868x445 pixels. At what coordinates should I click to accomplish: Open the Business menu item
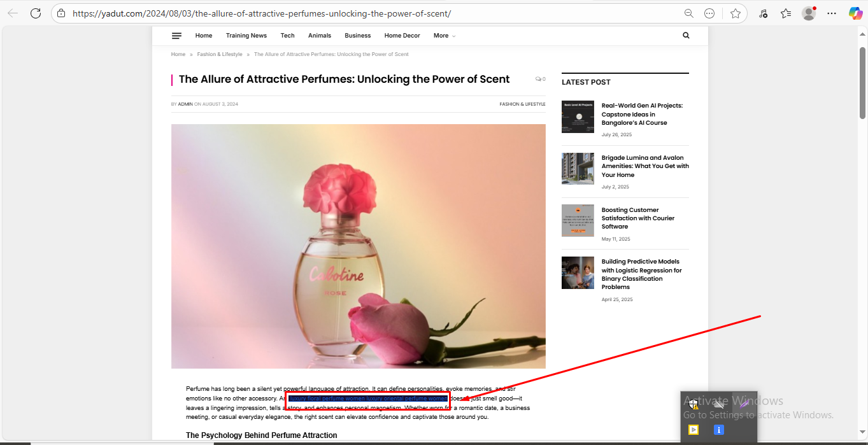coord(358,36)
